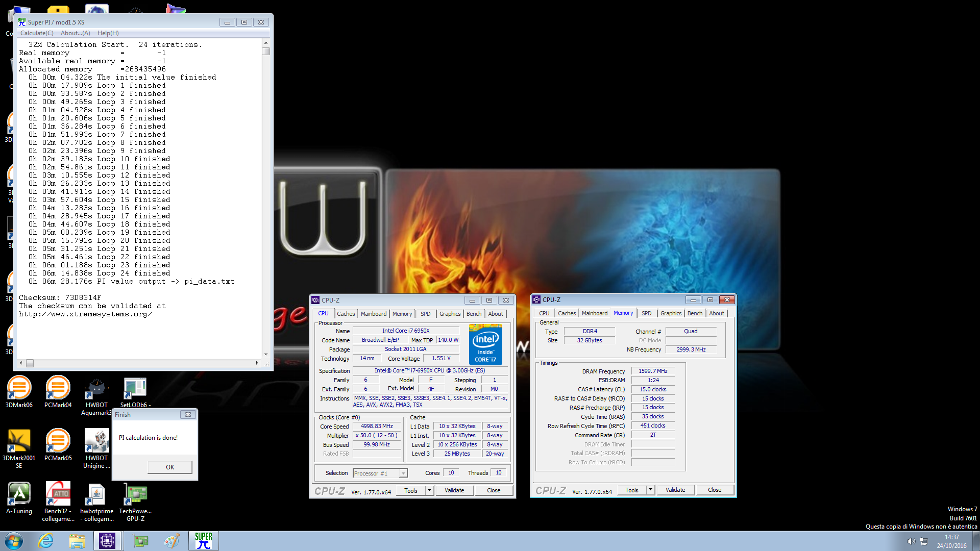Open Bench tab in left CPU-Z
Image resolution: width=980 pixels, height=551 pixels.
point(474,314)
